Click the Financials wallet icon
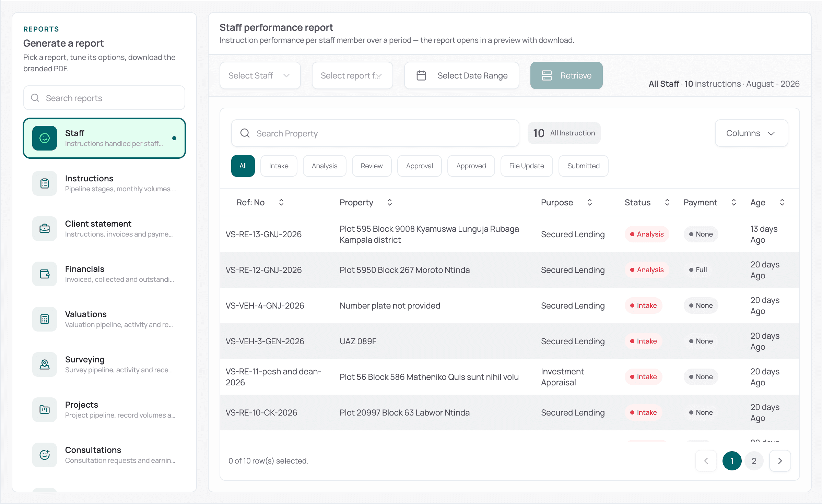Image resolution: width=822 pixels, height=504 pixels. pyautogui.click(x=45, y=274)
